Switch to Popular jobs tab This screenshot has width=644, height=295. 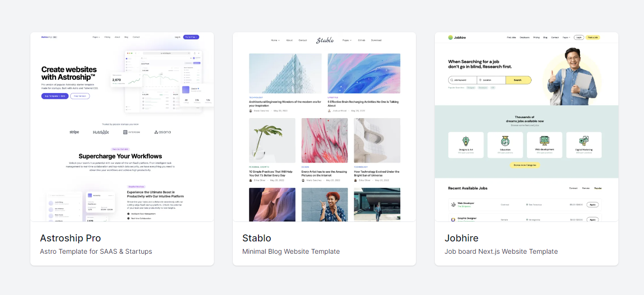(x=598, y=188)
